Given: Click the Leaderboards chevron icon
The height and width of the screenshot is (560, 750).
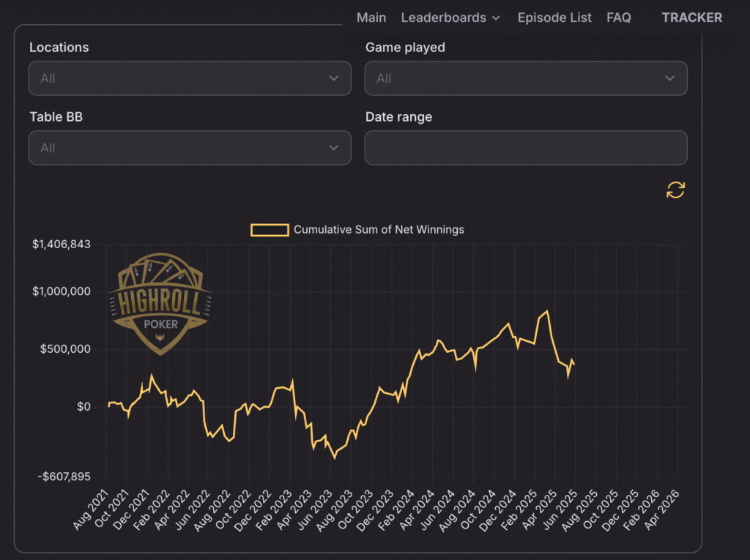Looking at the screenshot, I should (496, 18).
